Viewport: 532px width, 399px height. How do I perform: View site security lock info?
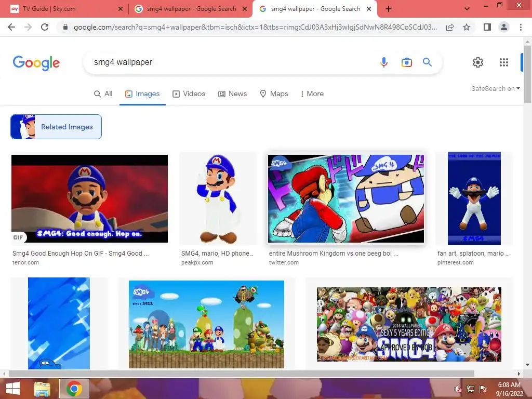pyautogui.click(x=65, y=27)
